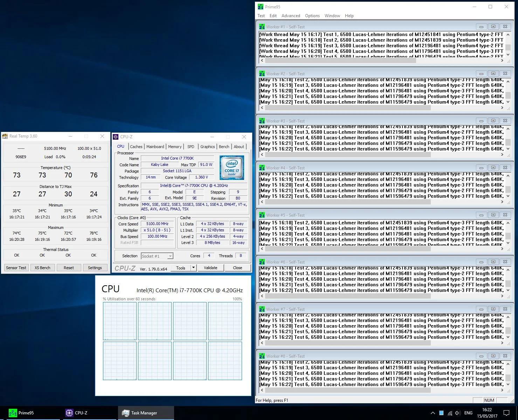Open the Help menu in Prime95

click(x=349, y=16)
